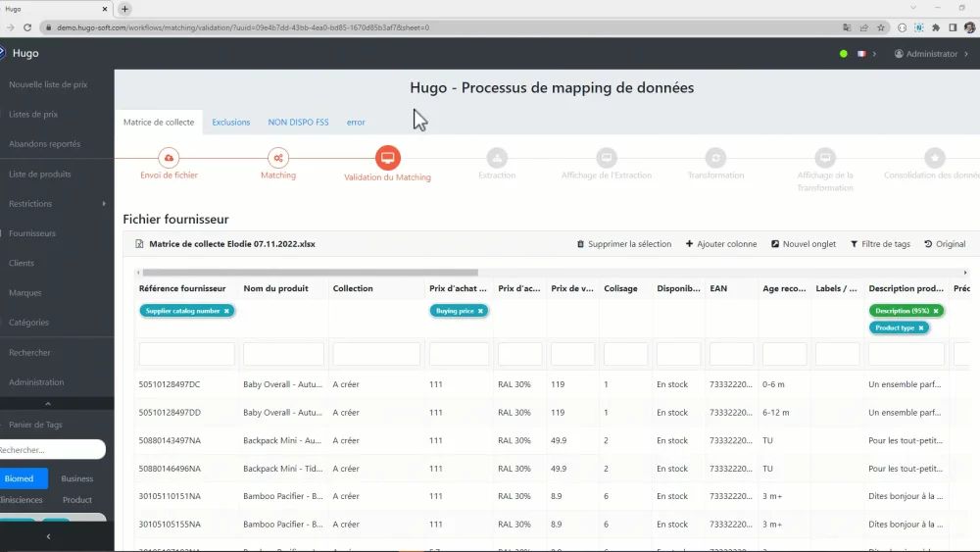
Task: Open the Administrator user menu
Action: tap(931, 54)
